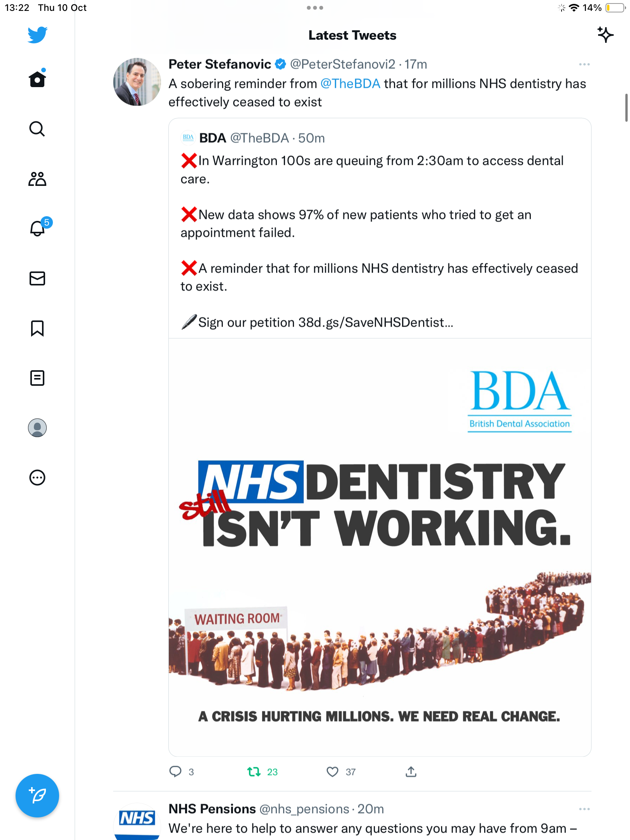Open the Home feed icon
Viewport: 630px width, 840px height.
pos(37,78)
